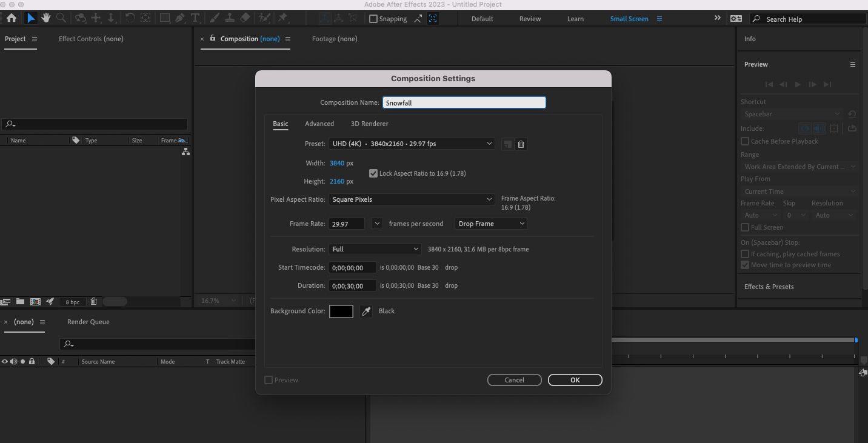Cancel the Composition Settings dialog
Screen dimensions: 868x443
(514, 380)
